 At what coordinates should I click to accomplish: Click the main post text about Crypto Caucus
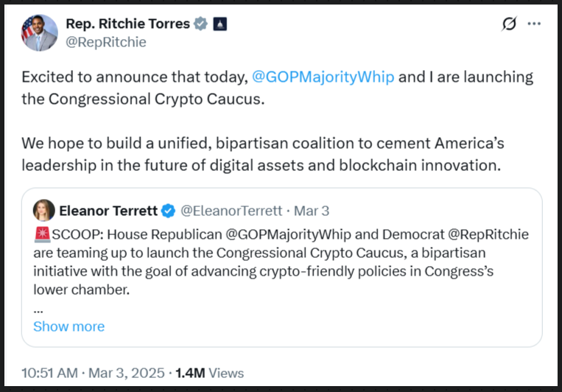[278, 121]
